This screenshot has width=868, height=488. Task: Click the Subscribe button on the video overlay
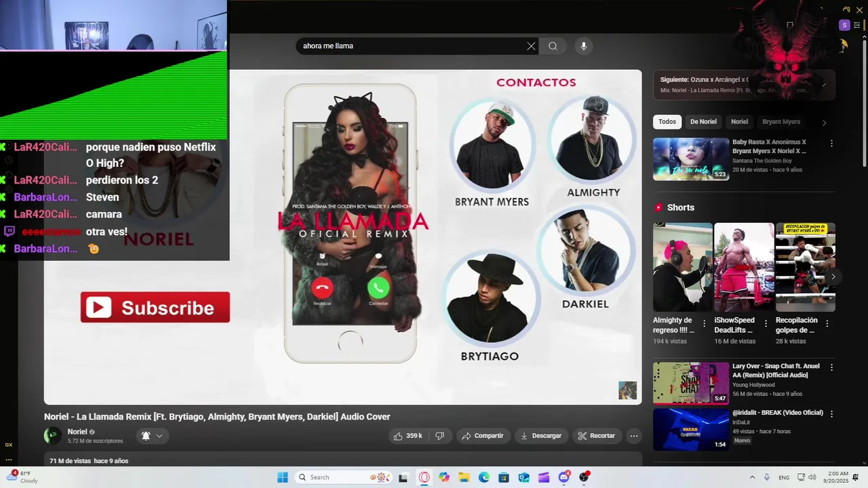155,308
